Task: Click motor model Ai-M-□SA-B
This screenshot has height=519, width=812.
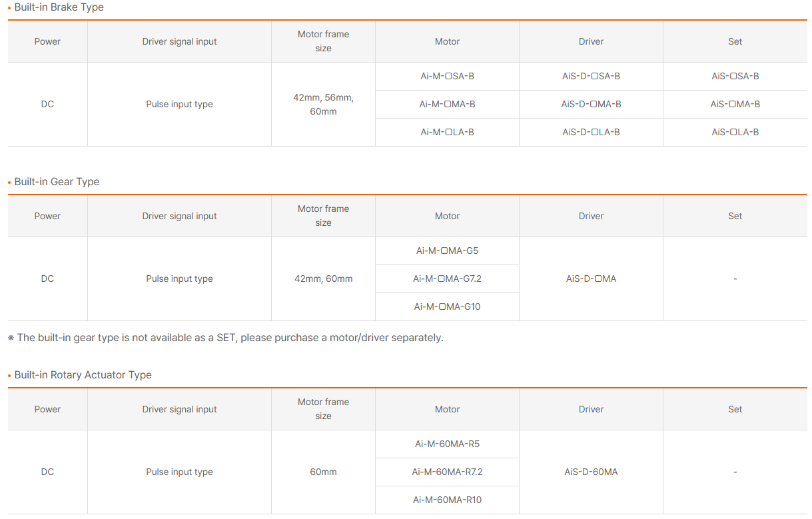Action: [x=447, y=76]
